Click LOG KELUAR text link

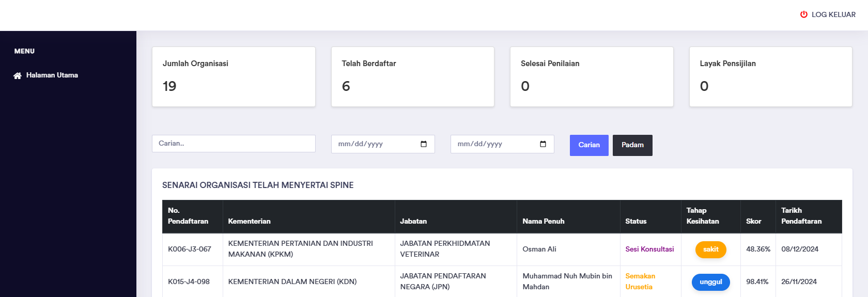tap(833, 14)
